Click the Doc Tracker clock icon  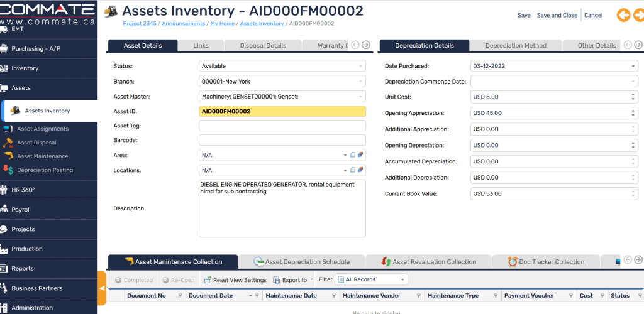512,261
